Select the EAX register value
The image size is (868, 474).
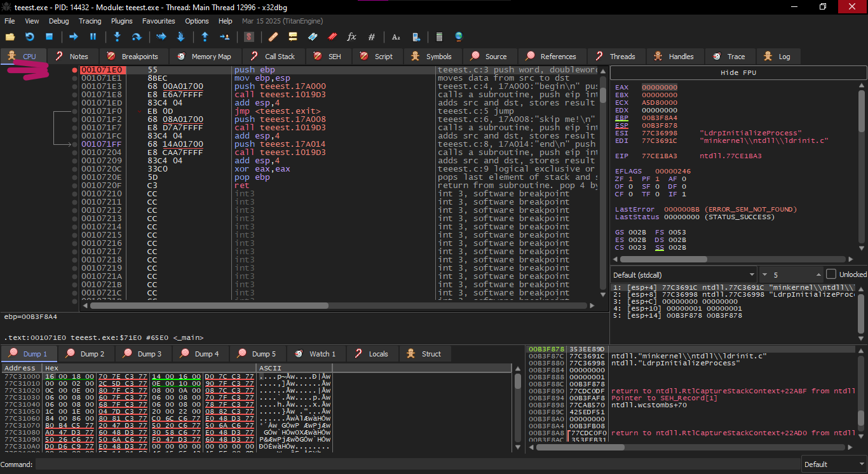[x=659, y=87]
